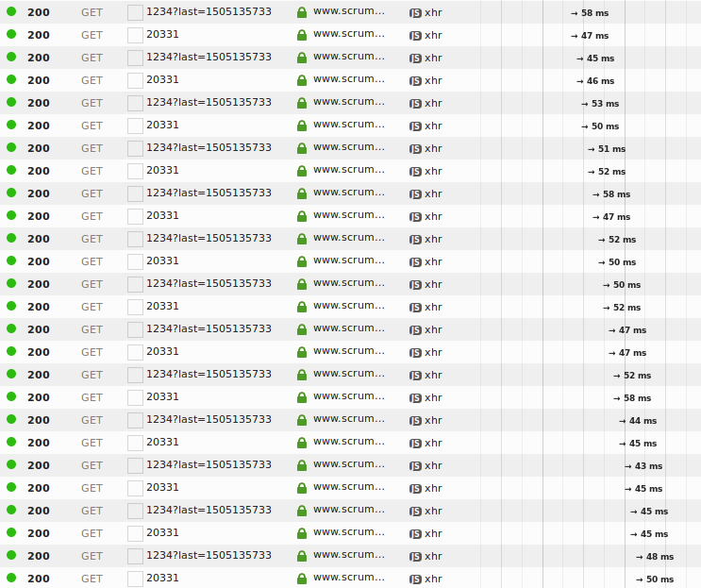Image resolution: width=701 pixels, height=588 pixels.
Task: Click the xhr type in the 43 ms row
Action: tap(433, 466)
